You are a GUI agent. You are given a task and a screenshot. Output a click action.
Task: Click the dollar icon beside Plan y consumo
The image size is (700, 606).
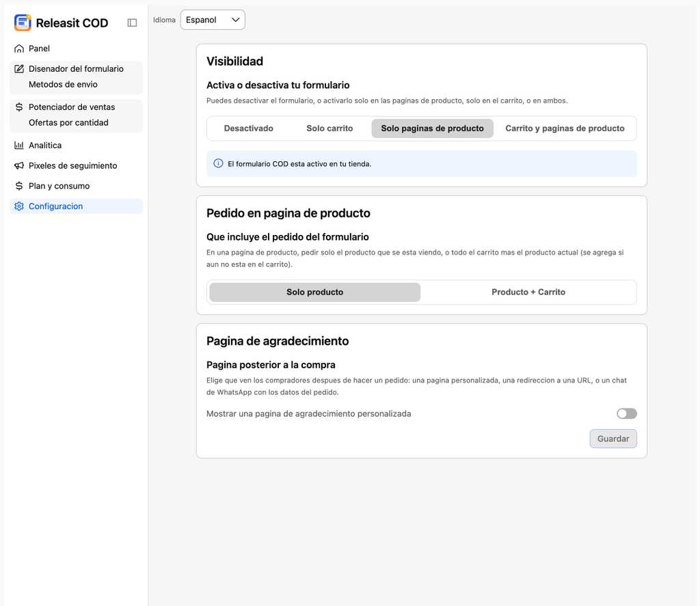pyautogui.click(x=19, y=186)
